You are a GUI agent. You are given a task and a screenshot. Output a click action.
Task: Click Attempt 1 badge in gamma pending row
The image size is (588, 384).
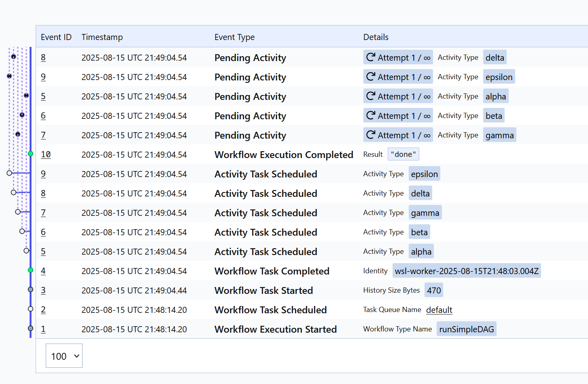tap(398, 135)
